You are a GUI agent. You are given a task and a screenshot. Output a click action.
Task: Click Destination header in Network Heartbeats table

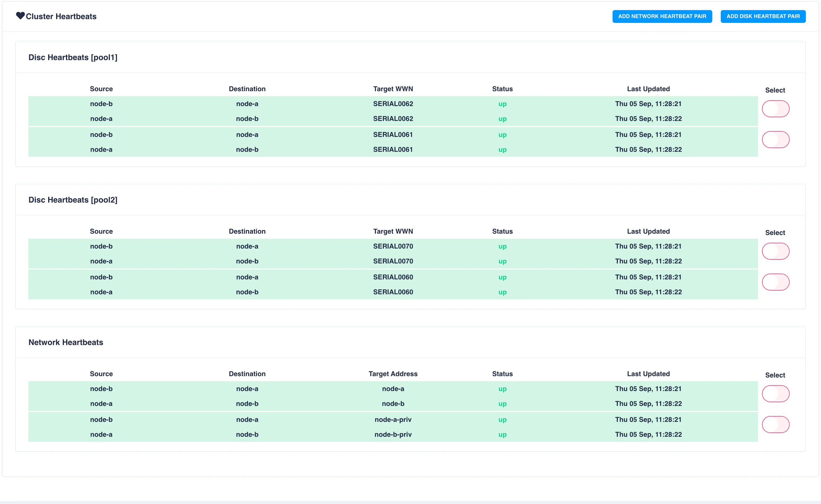coord(247,374)
